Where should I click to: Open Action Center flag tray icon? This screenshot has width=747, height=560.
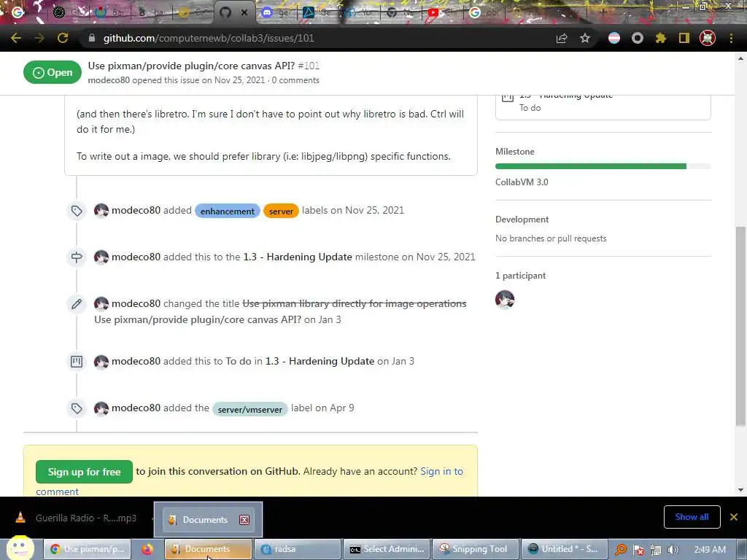638,550
